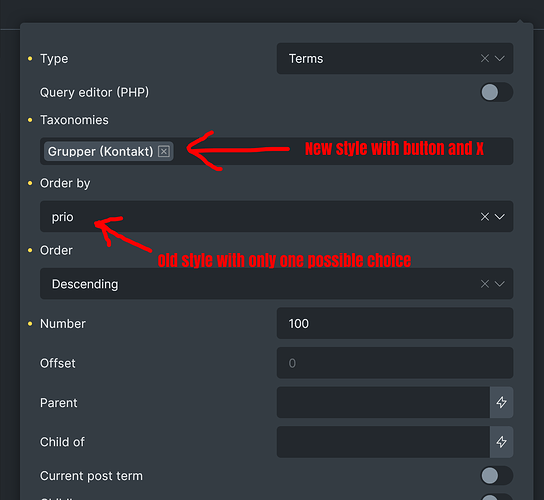Screen dimensions: 544x500
Task: Toggle Query editor (PHP) switch
Action: pyautogui.click(x=496, y=92)
